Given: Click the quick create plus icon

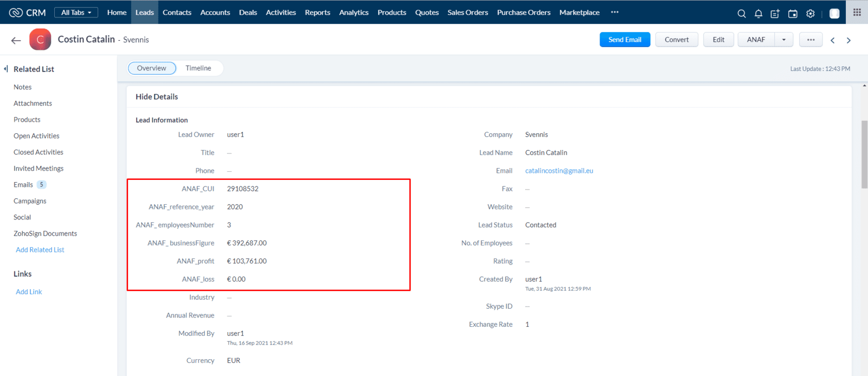Looking at the screenshot, I should point(775,14).
